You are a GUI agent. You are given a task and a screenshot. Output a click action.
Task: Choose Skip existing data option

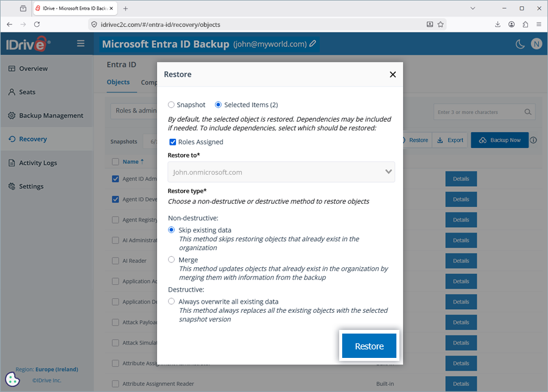point(171,230)
